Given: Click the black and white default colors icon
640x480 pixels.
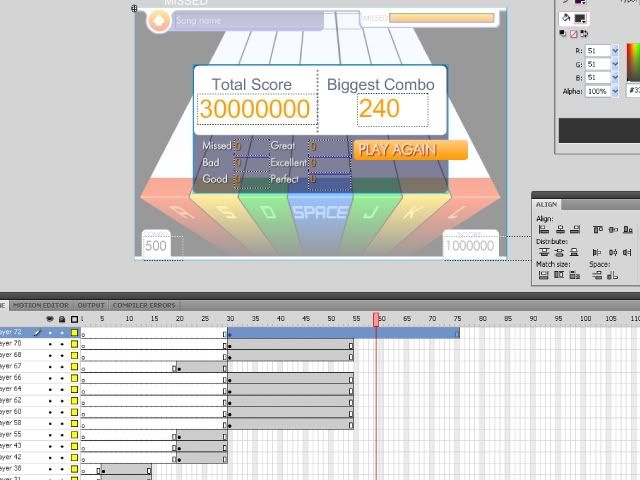Looking at the screenshot, I should coord(563,33).
